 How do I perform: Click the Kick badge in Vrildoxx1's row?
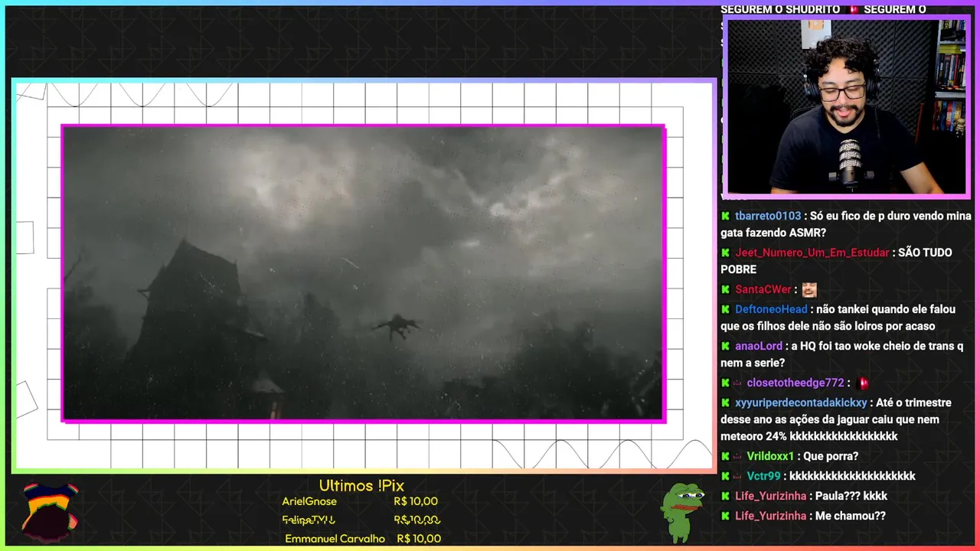tap(725, 457)
